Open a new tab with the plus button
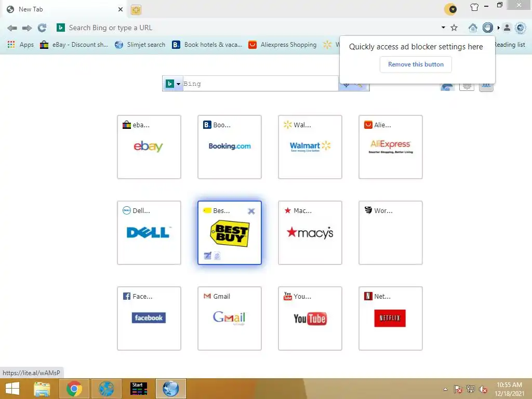This screenshot has width=532, height=399. point(136,10)
